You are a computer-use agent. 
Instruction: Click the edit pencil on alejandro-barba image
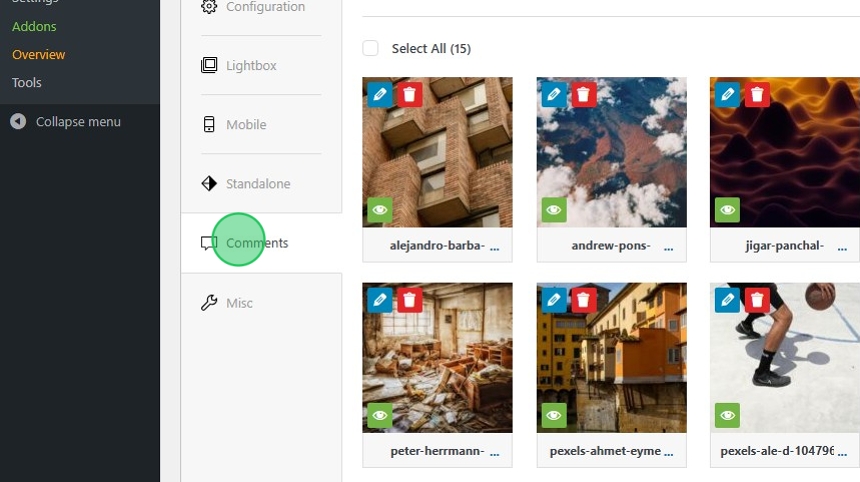380,95
